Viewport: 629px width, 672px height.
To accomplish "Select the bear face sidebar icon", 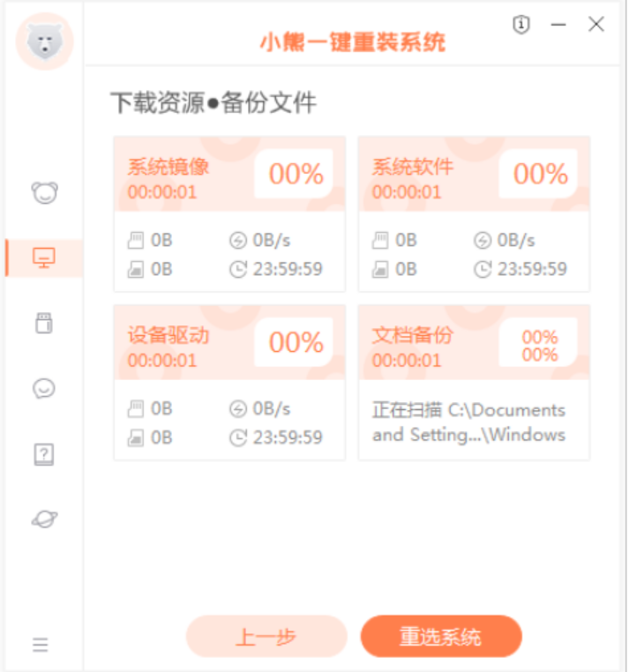I will tap(44, 193).
